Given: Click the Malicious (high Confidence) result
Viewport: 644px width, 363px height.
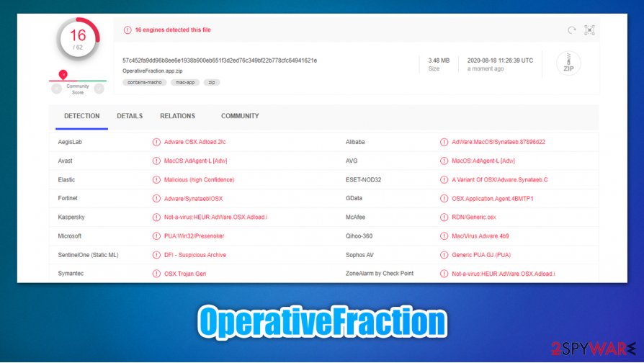Looking at the screenshot, I should [x=200, y=180].
